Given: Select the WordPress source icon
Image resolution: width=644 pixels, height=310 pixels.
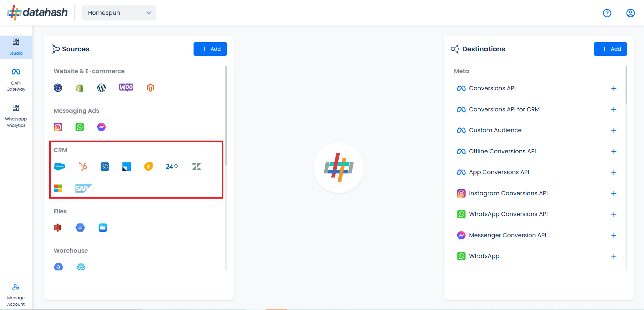Looking at the screenshot, I should coord(101,88).
